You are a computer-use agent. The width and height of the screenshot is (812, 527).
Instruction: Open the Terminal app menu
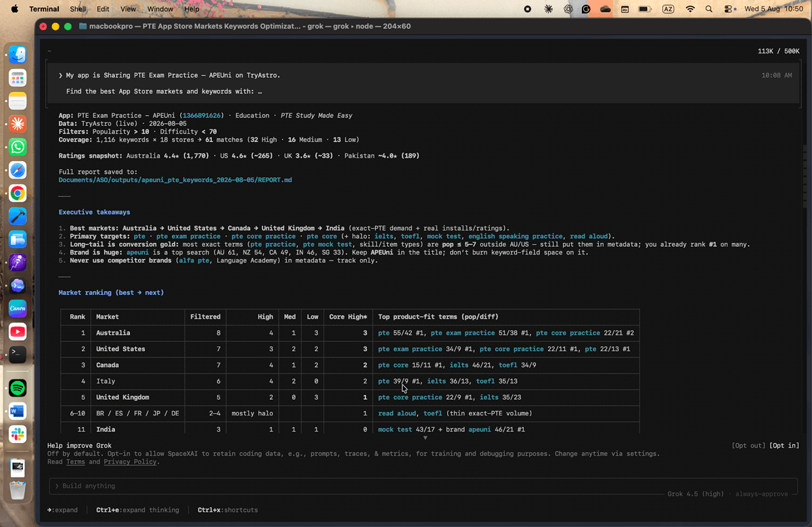pos(45,9)
